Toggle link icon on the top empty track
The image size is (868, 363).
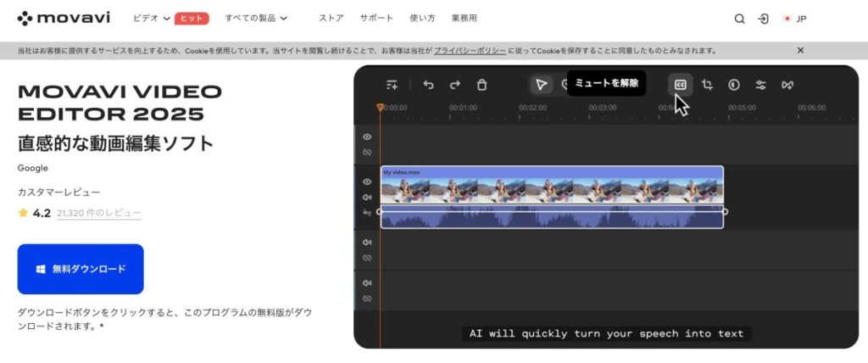click(366, 153)
